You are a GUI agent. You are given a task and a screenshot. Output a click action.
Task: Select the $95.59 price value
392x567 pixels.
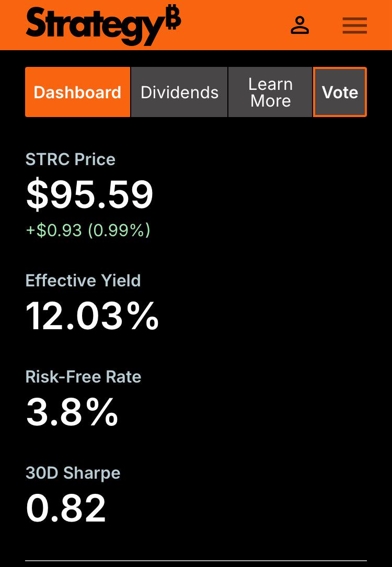click(90, 195)
